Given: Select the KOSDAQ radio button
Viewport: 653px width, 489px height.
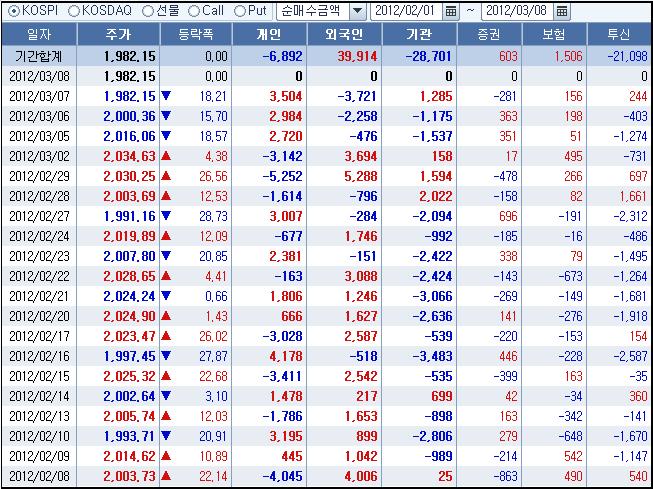Looking at the screenshot, I should click(x=74, y=11).
